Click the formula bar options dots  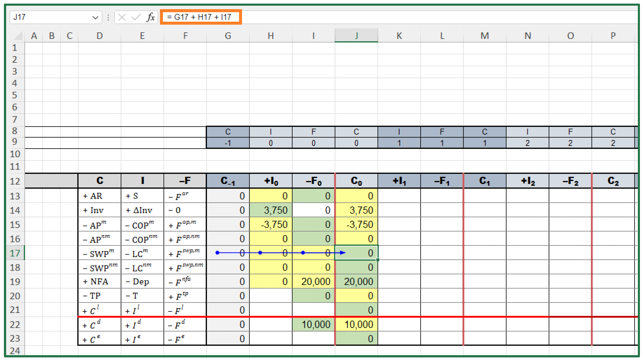(108, 17)
